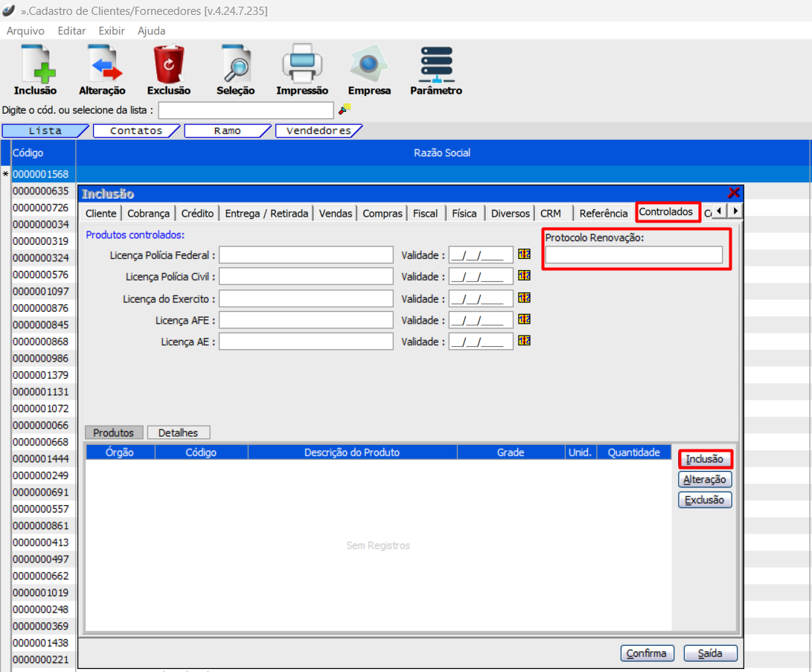The image size is (812, 672).
Task: Switch to the Contatos tab
Action: point(136,131)
